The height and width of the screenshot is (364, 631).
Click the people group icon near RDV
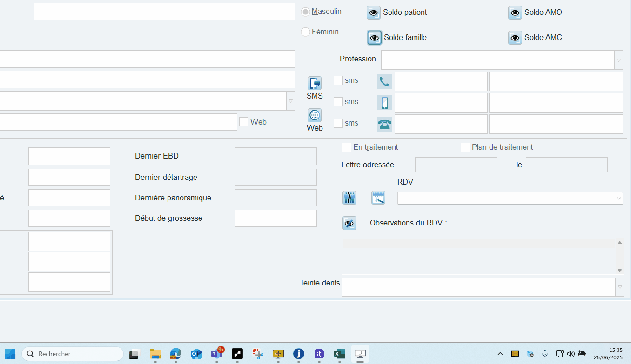pos(349,198)
